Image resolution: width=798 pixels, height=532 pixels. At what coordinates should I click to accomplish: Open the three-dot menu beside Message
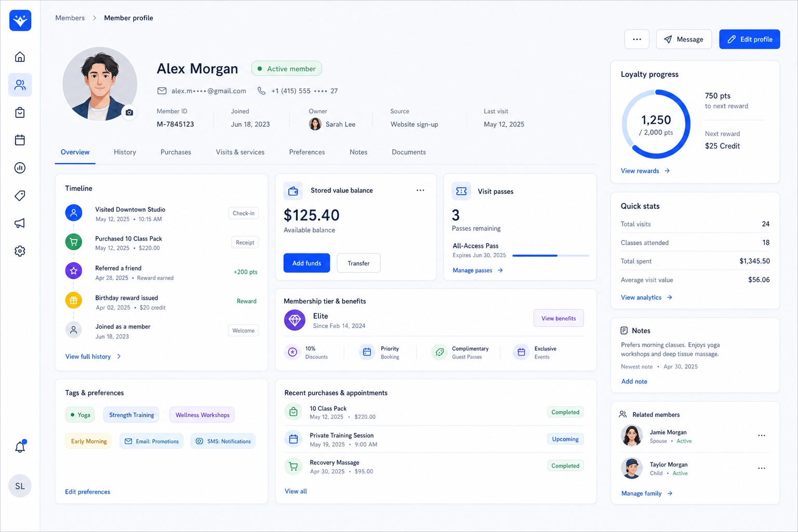coord(637,39)
